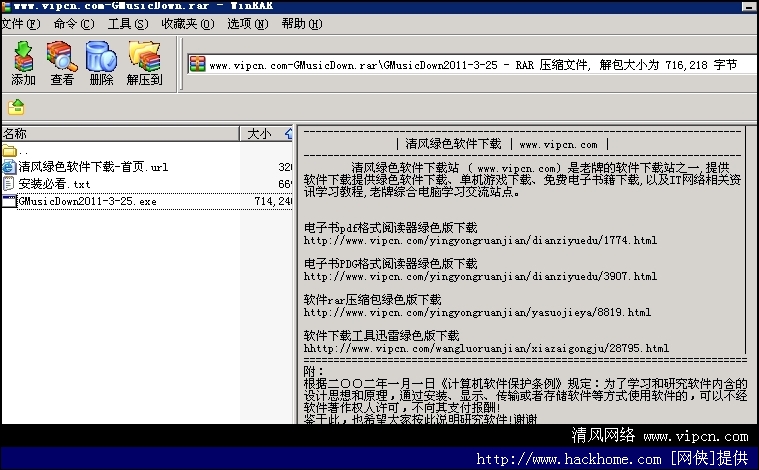Screen dimensions: 759x470
Task: Click the RAR archive icon in address bar
Action: click(197, 64)
